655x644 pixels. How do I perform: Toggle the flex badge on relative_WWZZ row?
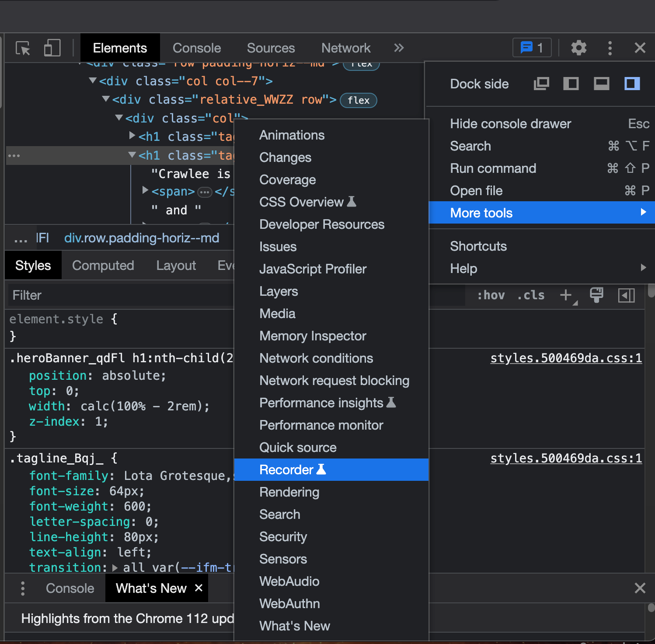pos(358,101)
